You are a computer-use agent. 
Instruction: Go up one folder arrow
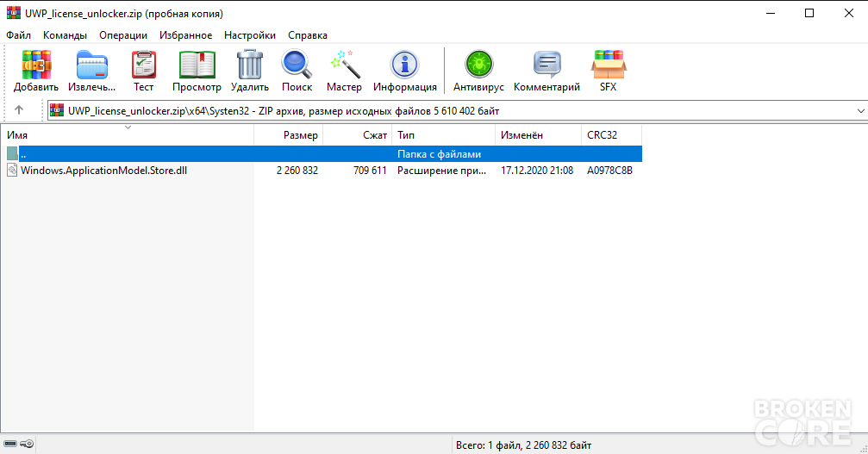[x=19, y=110]
